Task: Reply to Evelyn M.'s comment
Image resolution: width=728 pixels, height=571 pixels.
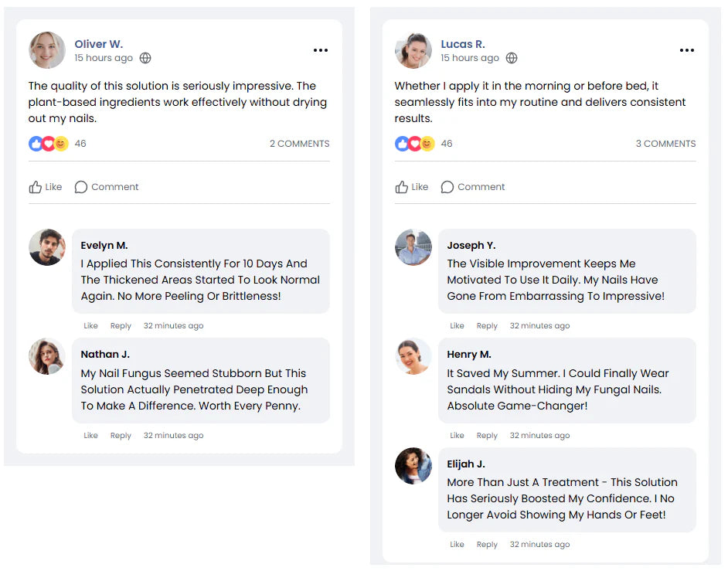Action: coord(121,326)
